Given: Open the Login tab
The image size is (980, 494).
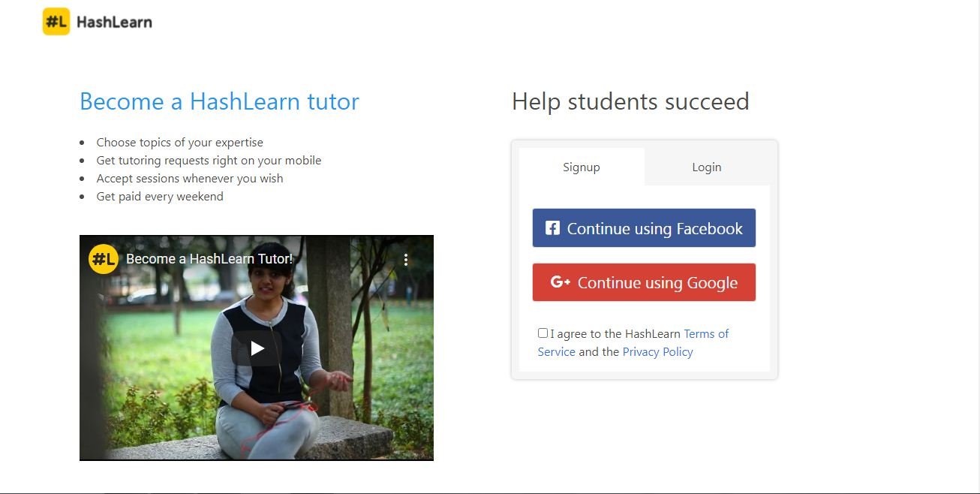Looking at the screenshot, I should tap(706, 167).
